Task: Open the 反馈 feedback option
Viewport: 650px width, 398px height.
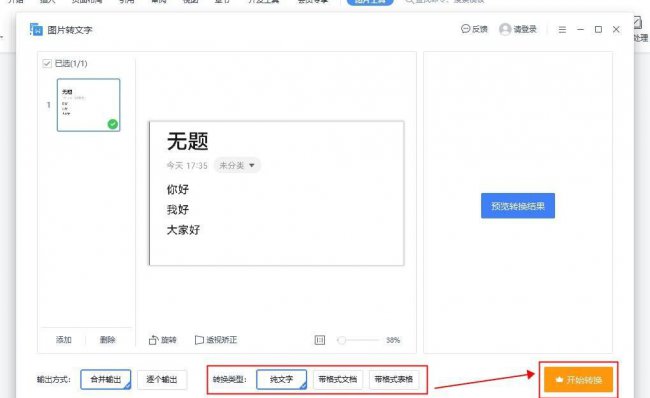Action: pos(474,29)
